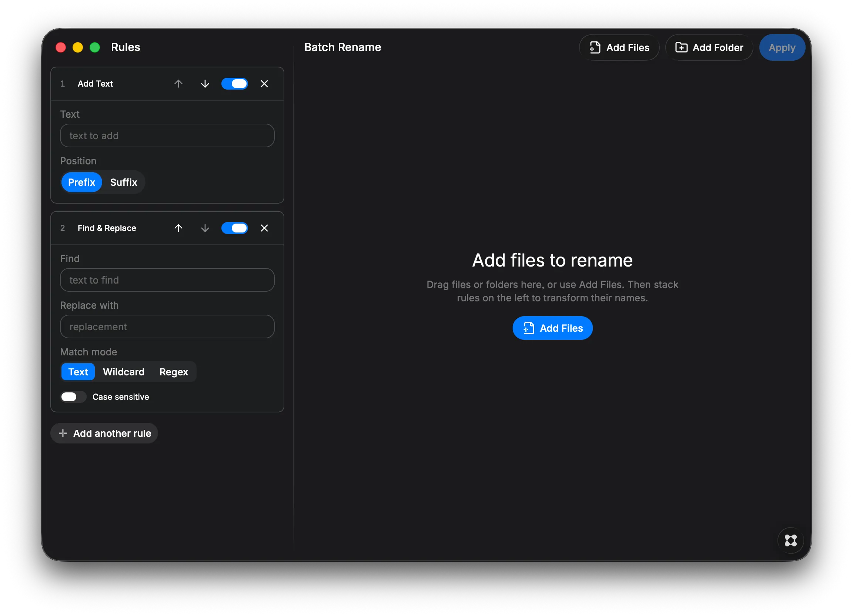The image size is (853, 616).
Task: Select Prefix position
Action: [x=81, y=183]
